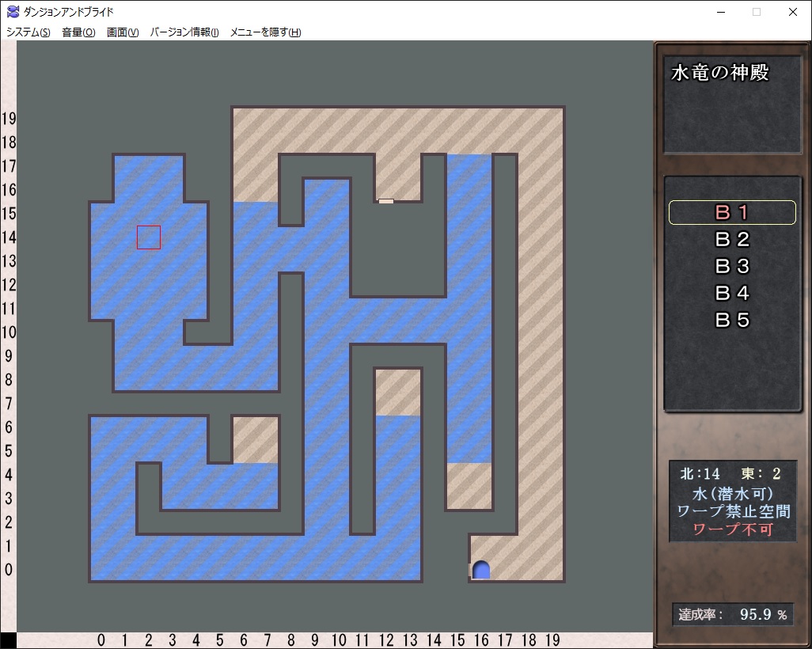Viewport: 812px width, 649px height.
Task: Open the バージョン情報(I) menu
Action: [x=184, y=32]
